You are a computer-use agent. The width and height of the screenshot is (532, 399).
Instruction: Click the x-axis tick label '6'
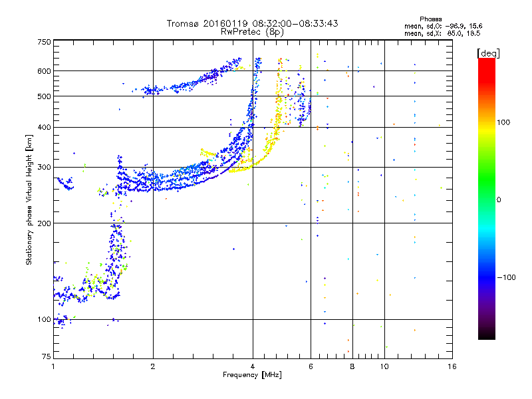(311, 366)
